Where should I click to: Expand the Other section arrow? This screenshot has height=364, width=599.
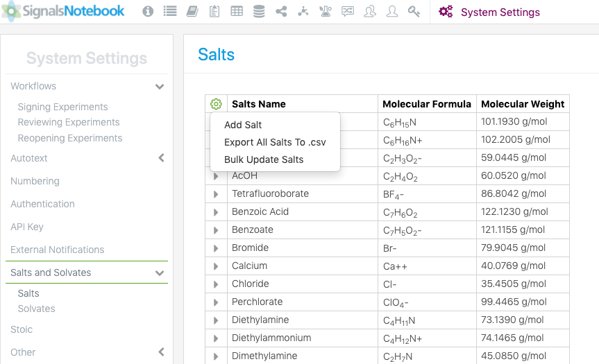(161, 352)
